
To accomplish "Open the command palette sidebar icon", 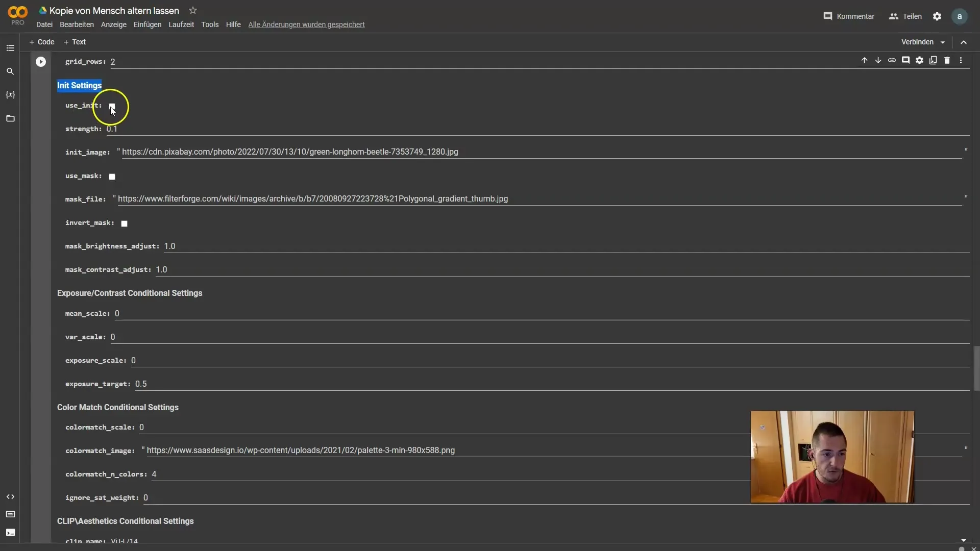I will pos(10,514).
